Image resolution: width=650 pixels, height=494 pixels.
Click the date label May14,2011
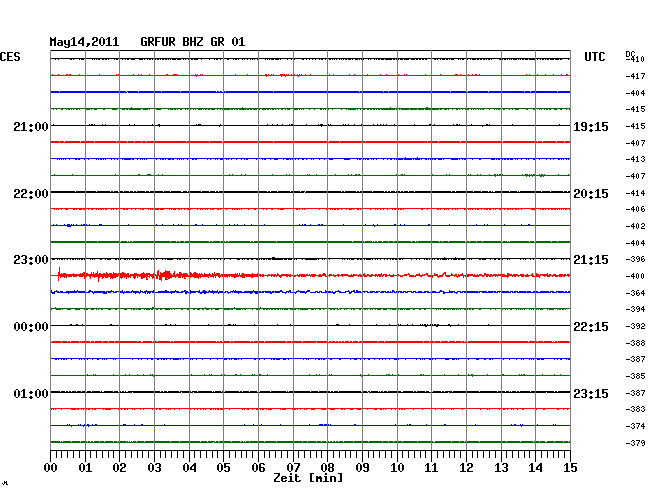(x=84, y=42)
